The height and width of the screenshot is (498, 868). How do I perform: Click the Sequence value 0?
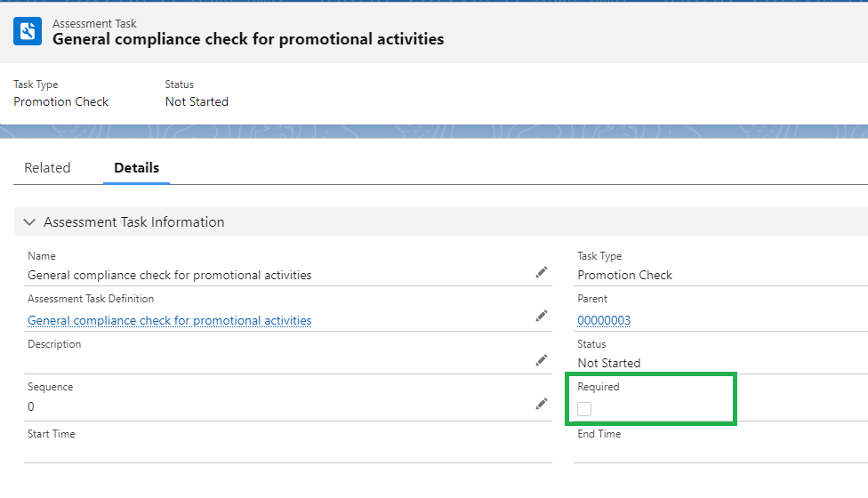(x=31, y=406)
